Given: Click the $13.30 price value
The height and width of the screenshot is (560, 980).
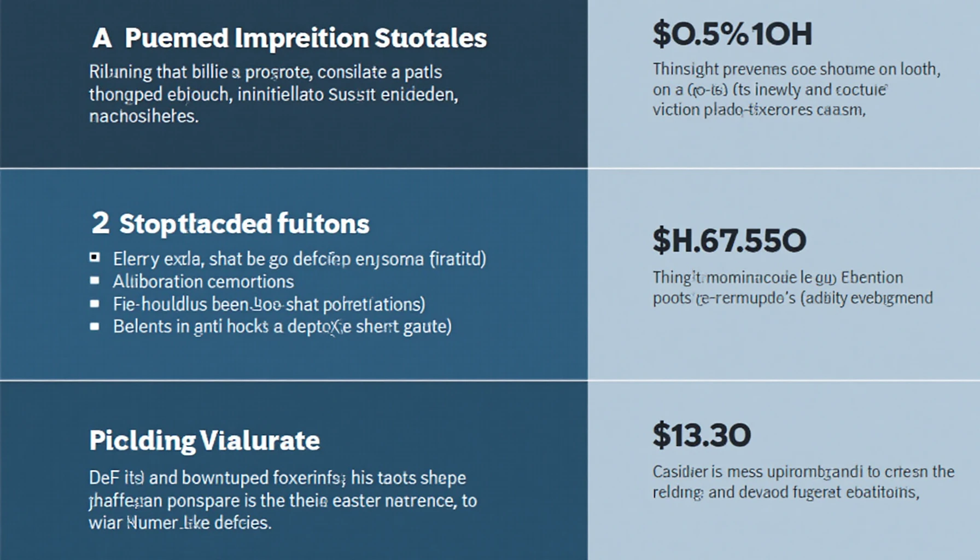Looking at the screenshot, I should coord(702,435).
